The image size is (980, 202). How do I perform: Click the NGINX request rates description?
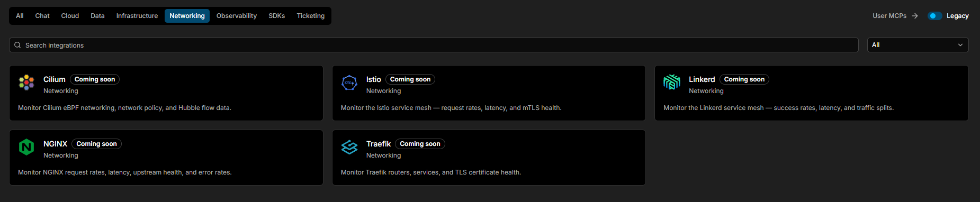125,172
